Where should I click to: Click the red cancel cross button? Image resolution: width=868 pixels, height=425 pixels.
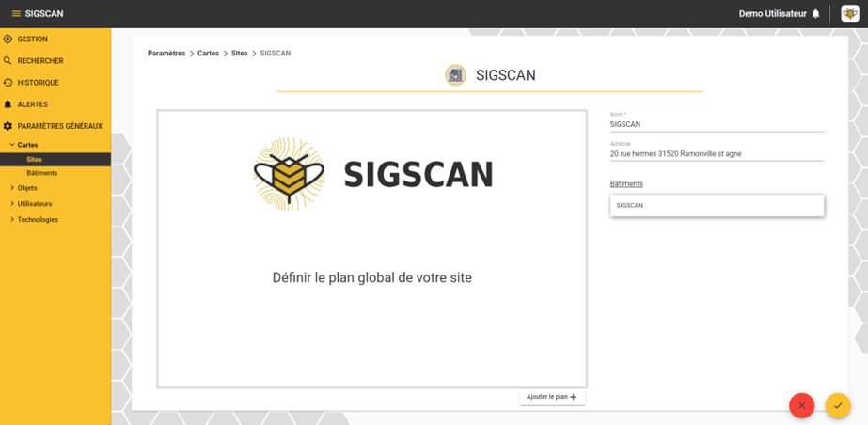tap(802, 405)
